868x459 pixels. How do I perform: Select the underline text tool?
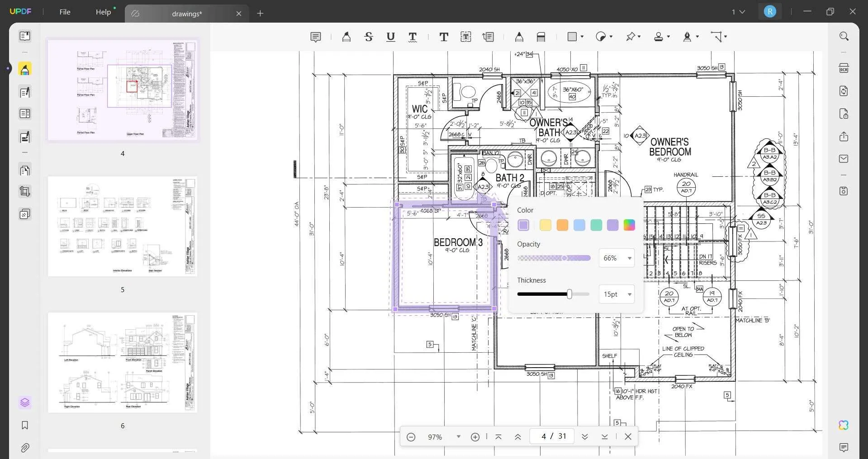(391, 37)
